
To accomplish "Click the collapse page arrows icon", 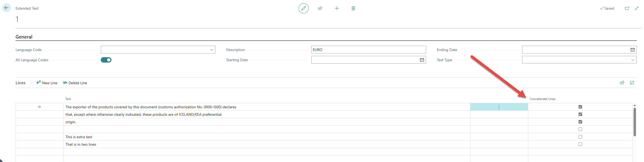I will [637, 8].
